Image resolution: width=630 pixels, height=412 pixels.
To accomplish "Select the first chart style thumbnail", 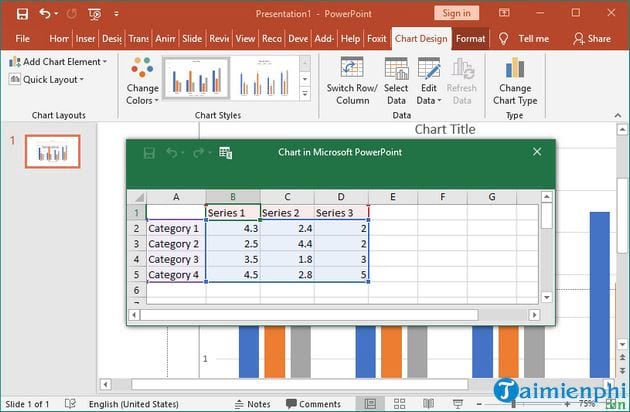I will [x=196, y=78].
